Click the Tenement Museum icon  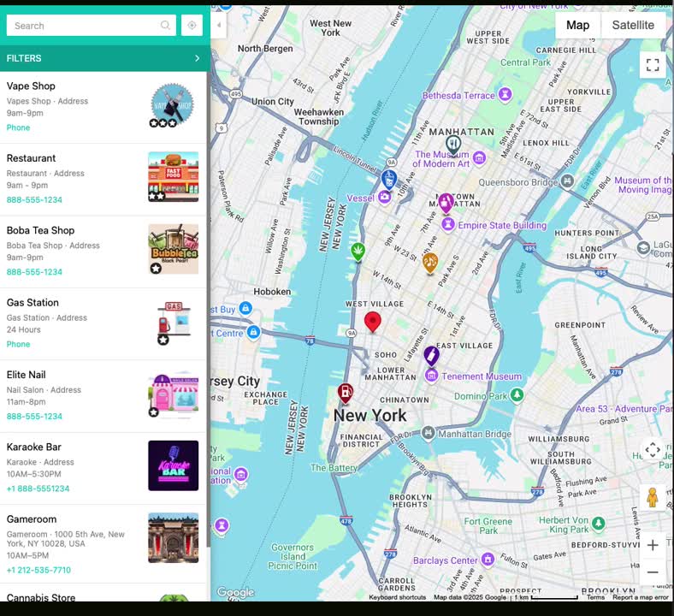click(432, 376)
